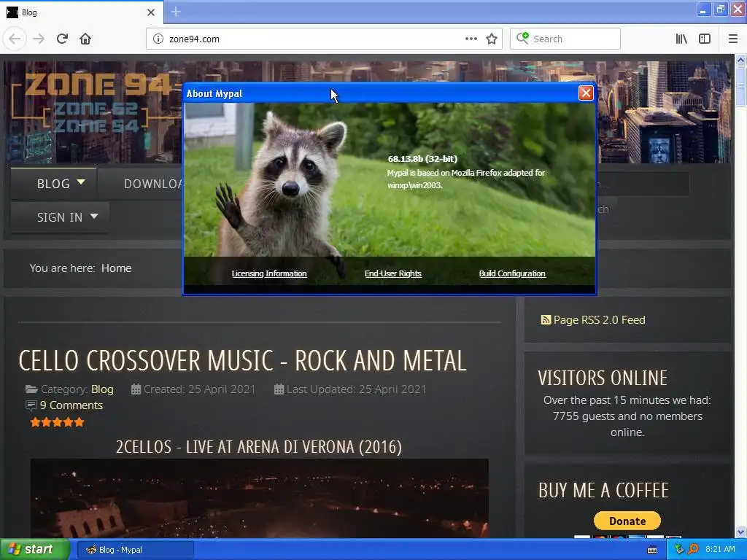Open the Blog category link
The image size is (747, 560).
[x=102, y=389]
